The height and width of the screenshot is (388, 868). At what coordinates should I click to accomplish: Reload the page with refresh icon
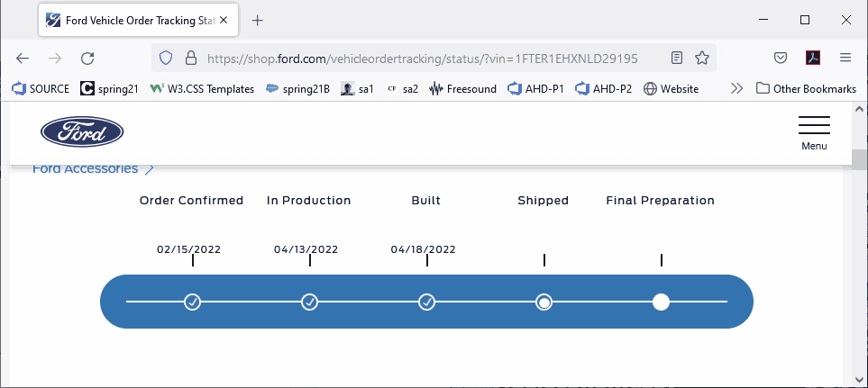(87, 58)
